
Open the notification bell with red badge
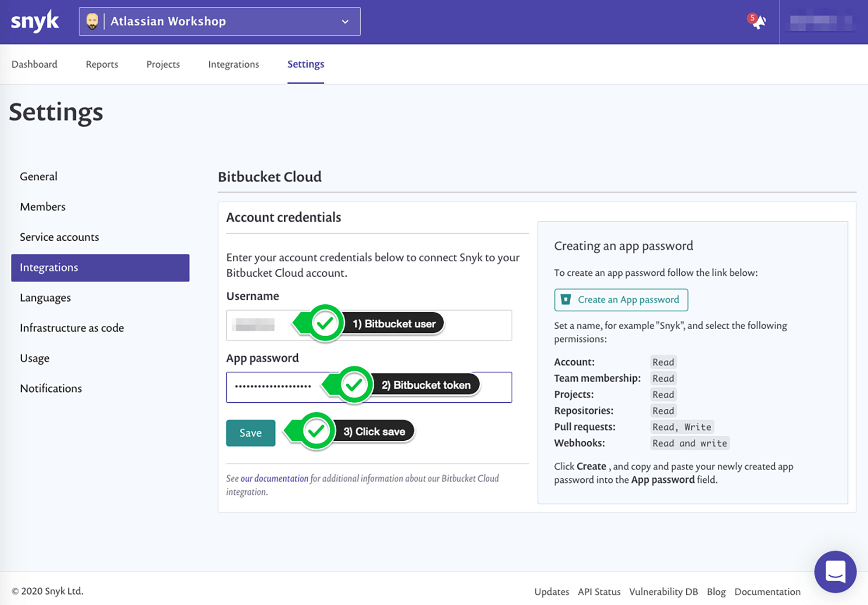pos(758,22)
